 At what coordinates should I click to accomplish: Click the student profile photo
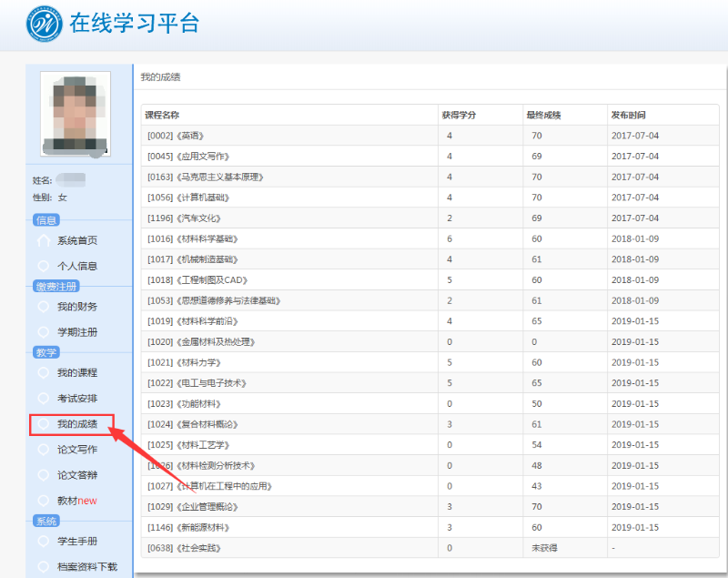pos(76,112)
